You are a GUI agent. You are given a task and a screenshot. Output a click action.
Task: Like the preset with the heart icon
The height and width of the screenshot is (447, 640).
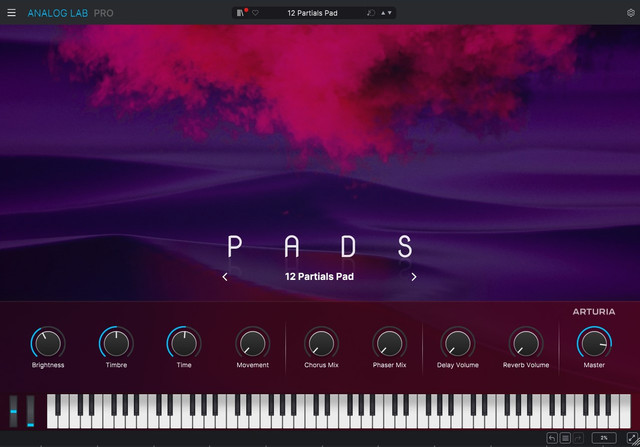tap(255, 13)
